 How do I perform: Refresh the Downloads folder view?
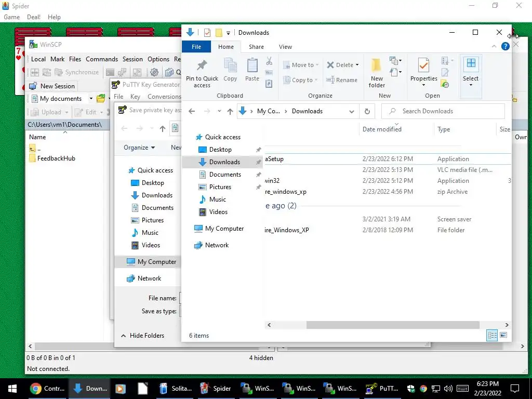click(367, 111)
